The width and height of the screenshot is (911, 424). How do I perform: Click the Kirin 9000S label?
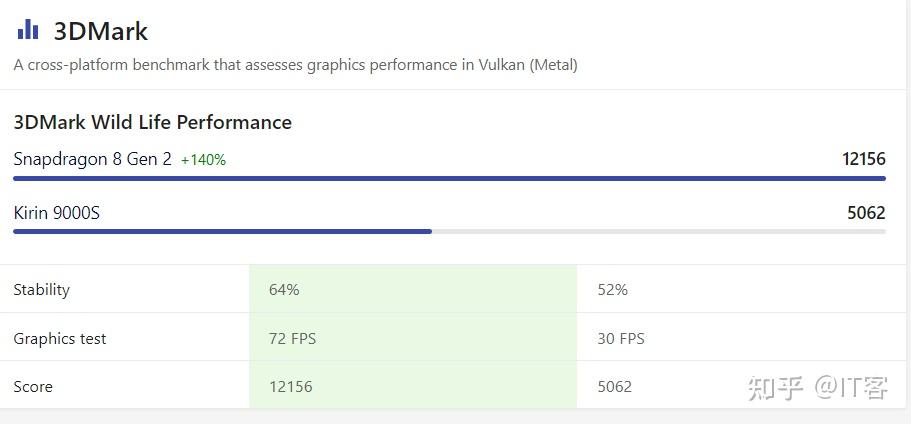(x=57, y=213)
